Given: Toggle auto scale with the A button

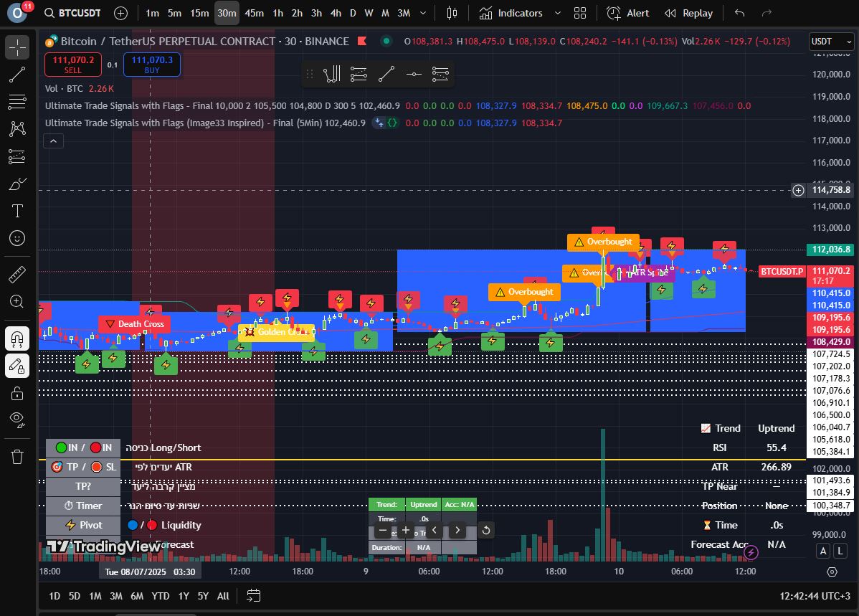Looking at the screenshot, I should click(823, 551).
